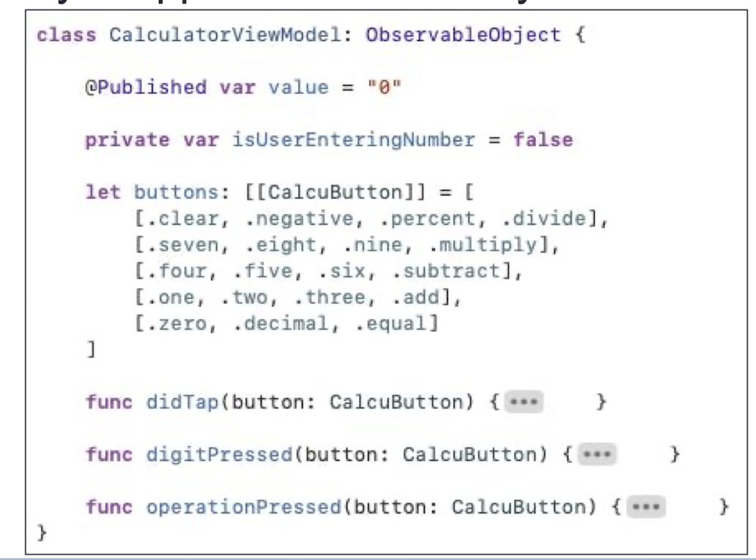Click the operationPressed function name
The height and width of the screenshot is (560, 756).
[x=244, y=507]
